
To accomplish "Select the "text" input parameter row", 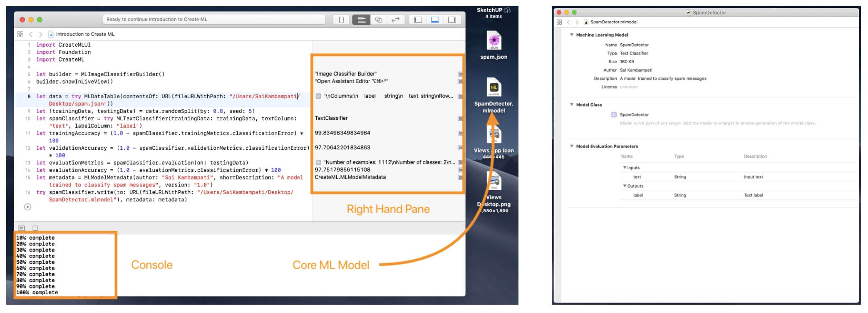I will (x=738, y=177).
